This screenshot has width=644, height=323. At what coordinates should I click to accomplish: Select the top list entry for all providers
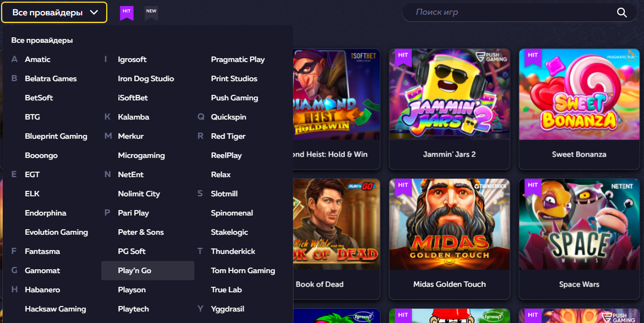(42, 41)
